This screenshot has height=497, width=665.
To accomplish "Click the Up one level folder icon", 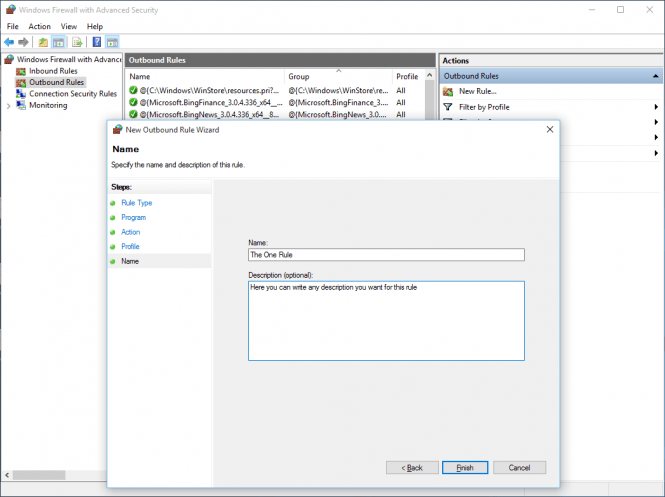I will click(x=43, y=42).
